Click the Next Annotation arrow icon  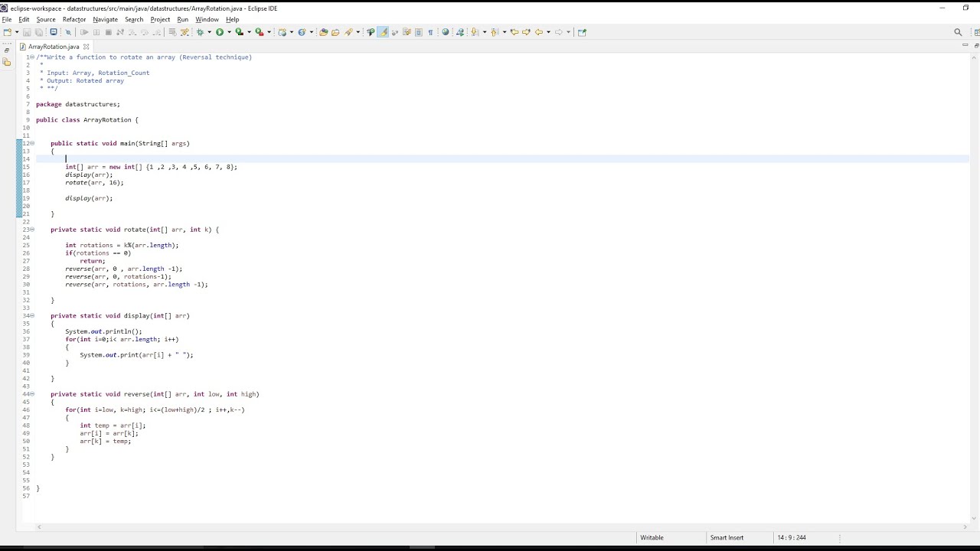click(475, 32)
